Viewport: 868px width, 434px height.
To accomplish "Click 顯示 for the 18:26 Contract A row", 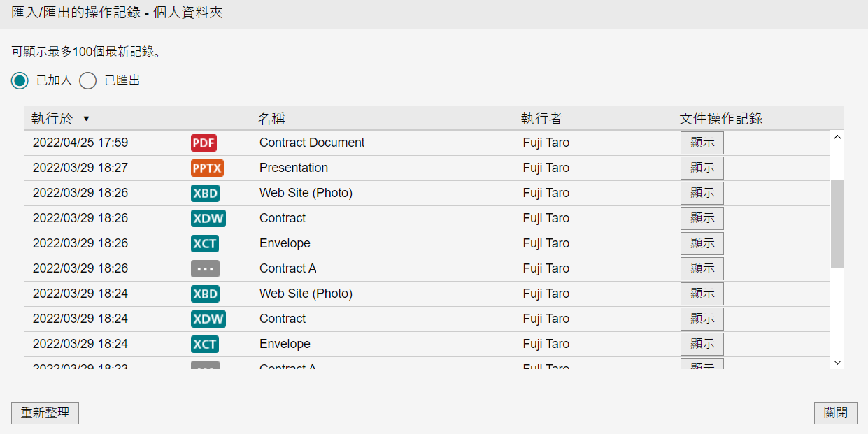I will [x=702, y=268].
